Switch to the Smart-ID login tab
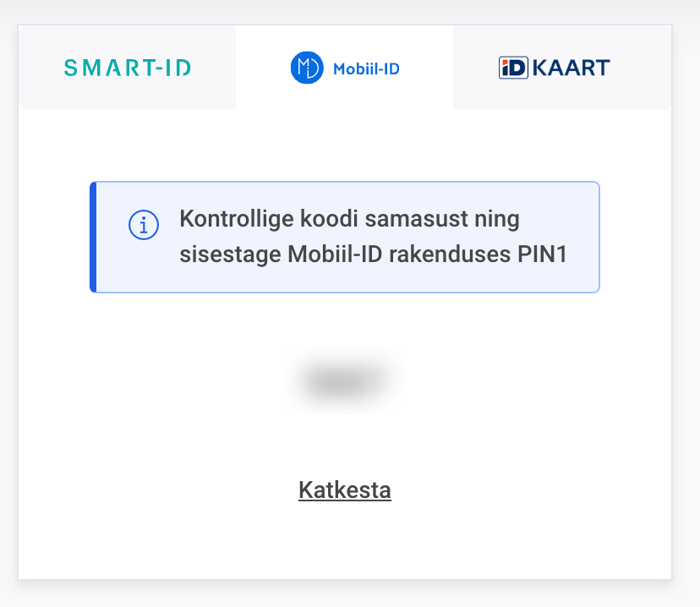Screen dimensions: 700x607 coord(128,68)
